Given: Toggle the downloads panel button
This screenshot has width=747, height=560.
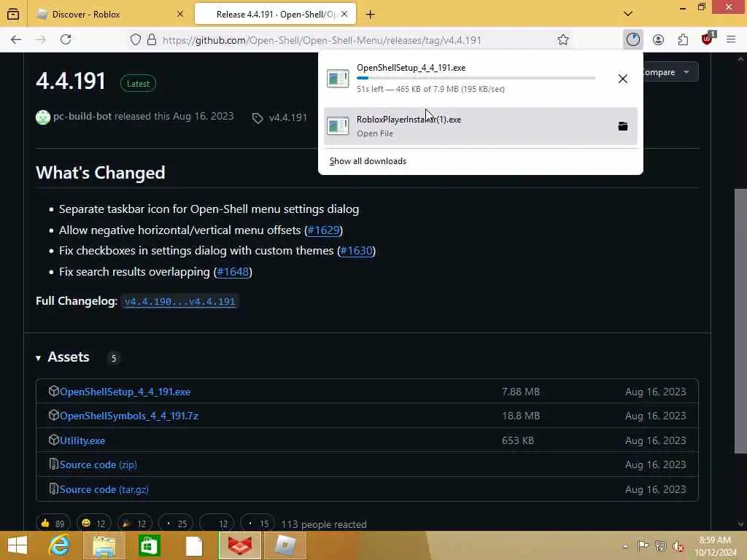Looking at the screenshot, I should [632, 39].
